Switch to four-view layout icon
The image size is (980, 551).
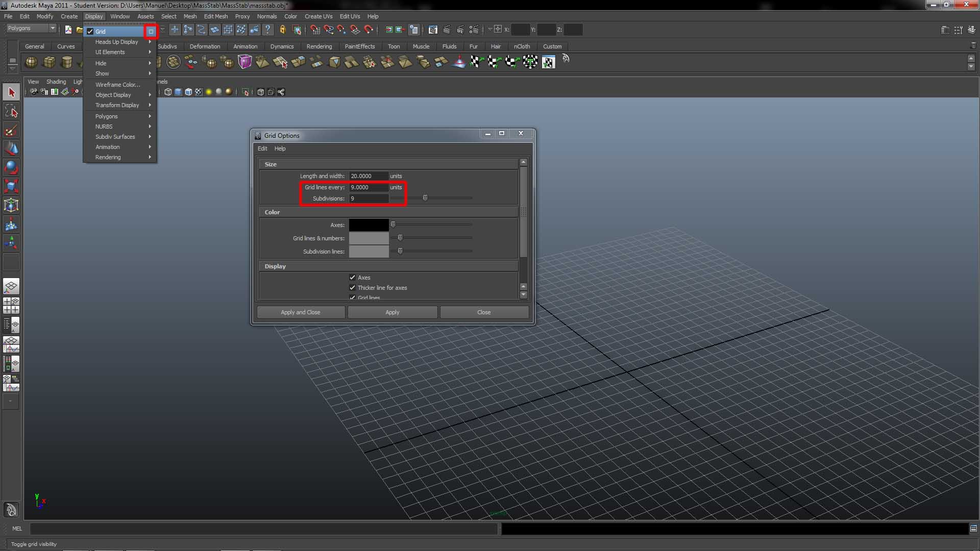pos(11,305)
